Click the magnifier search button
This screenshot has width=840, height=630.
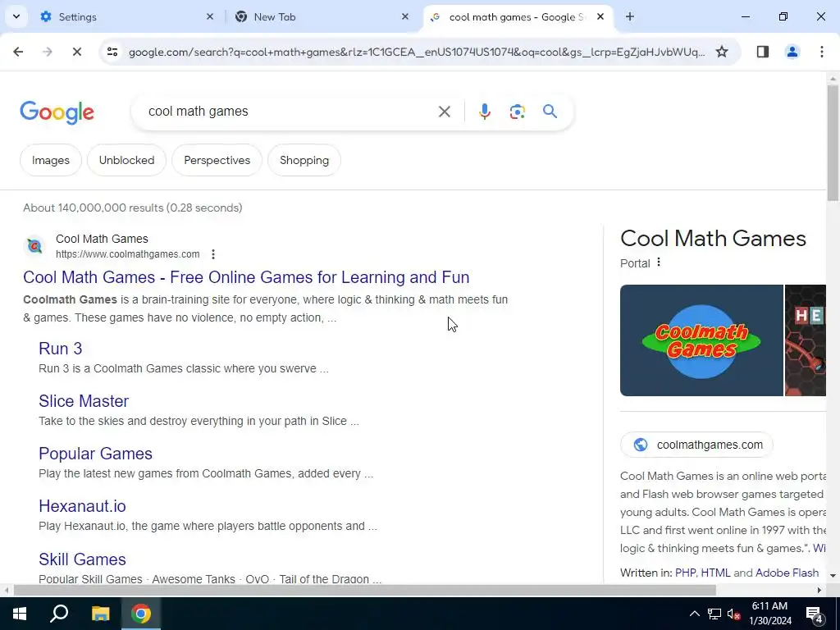550,112
